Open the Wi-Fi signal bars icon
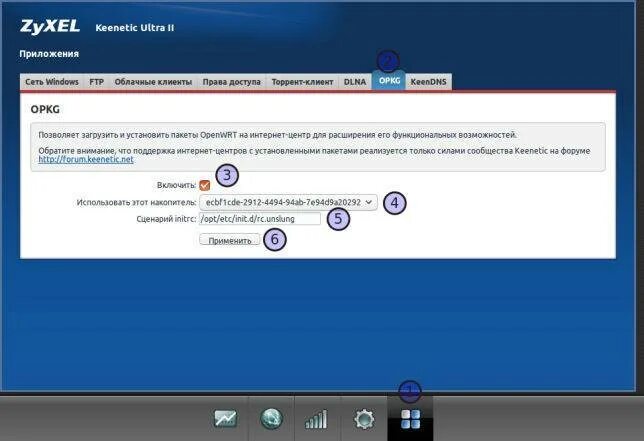Screen dimensions: 644x441 316,419
